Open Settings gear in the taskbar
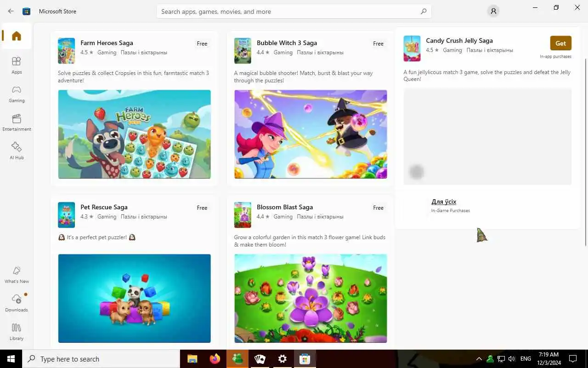This screenshot has height=368, width=588. [283, 359]
